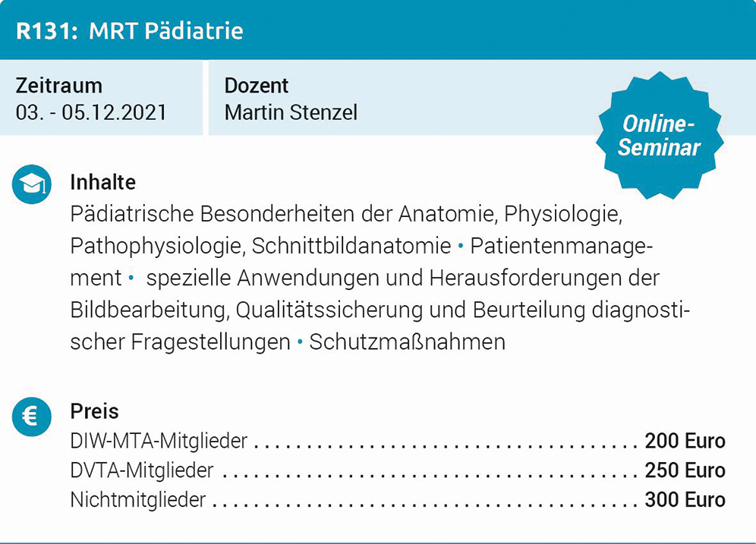The image size is (756, 544).
Task: Click the Online-Seminar starburst badge
Action: (x=658, y=136)
